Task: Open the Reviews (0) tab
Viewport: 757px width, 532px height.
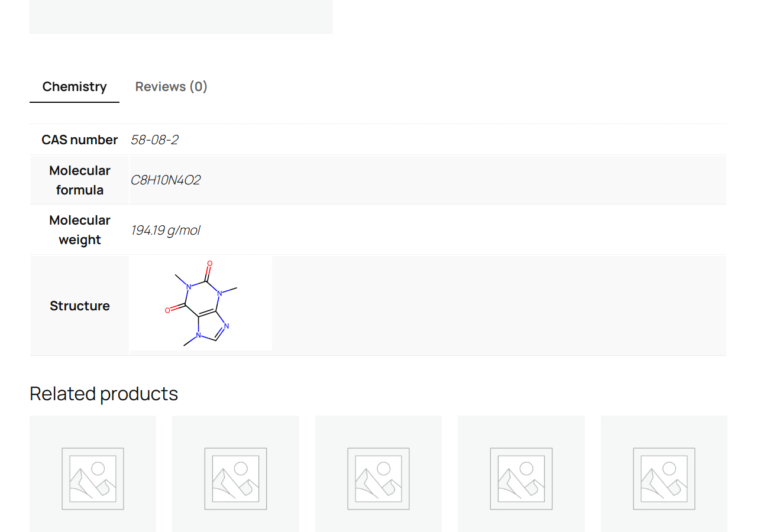Action: tap(172, 86)
